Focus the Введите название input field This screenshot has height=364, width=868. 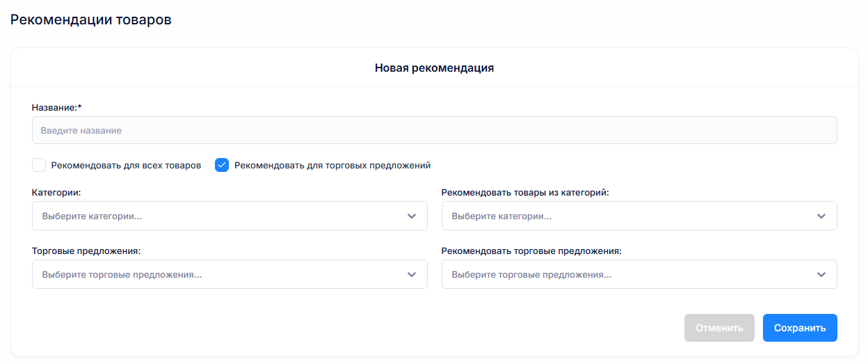[x=434, y=130]
